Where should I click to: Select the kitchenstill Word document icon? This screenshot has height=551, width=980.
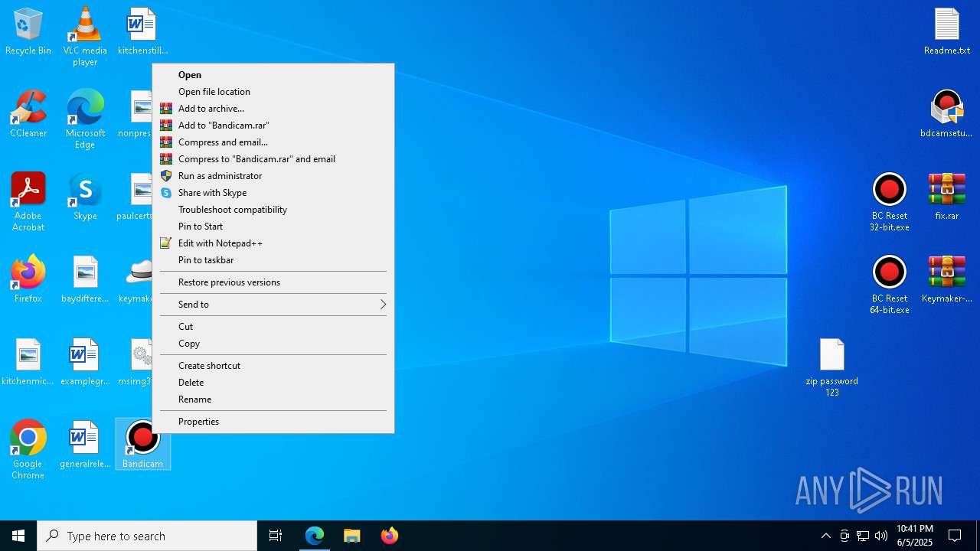tap(142, 32)
